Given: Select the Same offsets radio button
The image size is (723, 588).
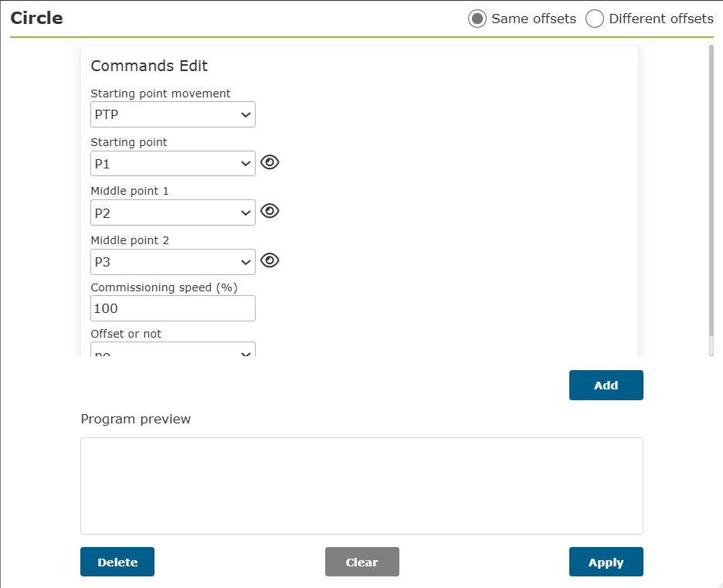Looking at the screenshot, I should click(x=477, y=19).
